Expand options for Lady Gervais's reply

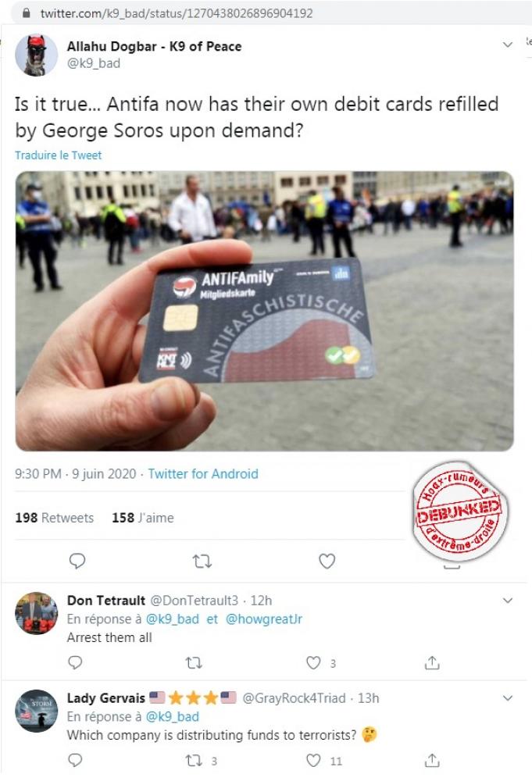click(x=508, y=697)
